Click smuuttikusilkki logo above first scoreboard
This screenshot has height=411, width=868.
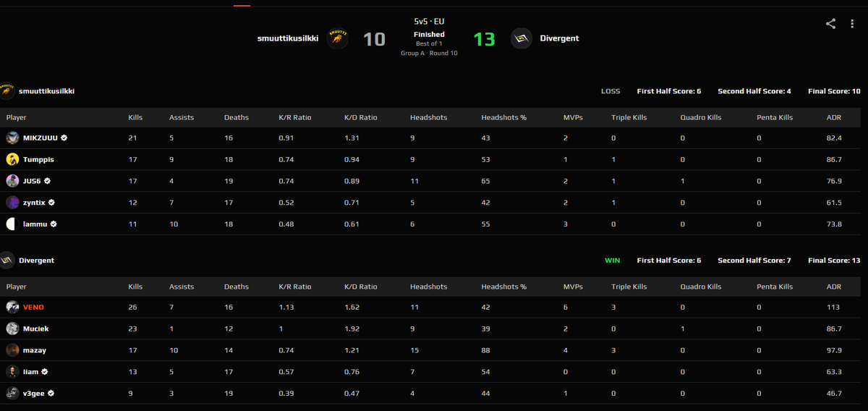click(7, 91)
